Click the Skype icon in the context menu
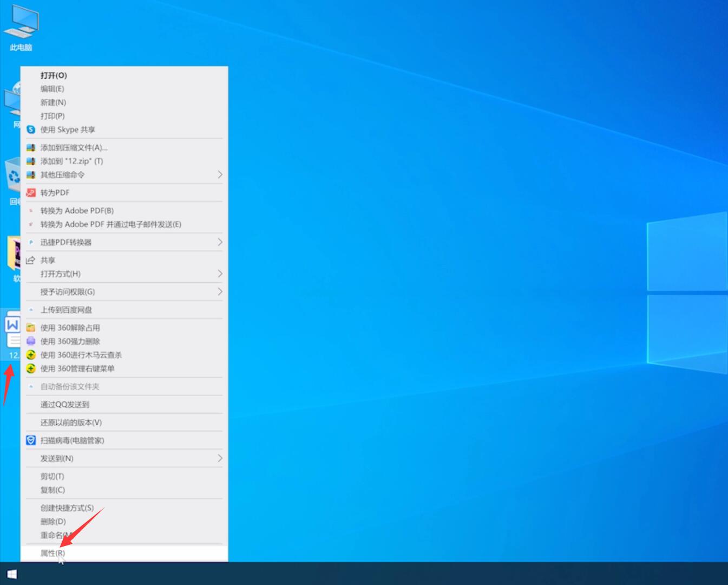The width and height of the screenshot is (728, 585). (x=31, y=129)
